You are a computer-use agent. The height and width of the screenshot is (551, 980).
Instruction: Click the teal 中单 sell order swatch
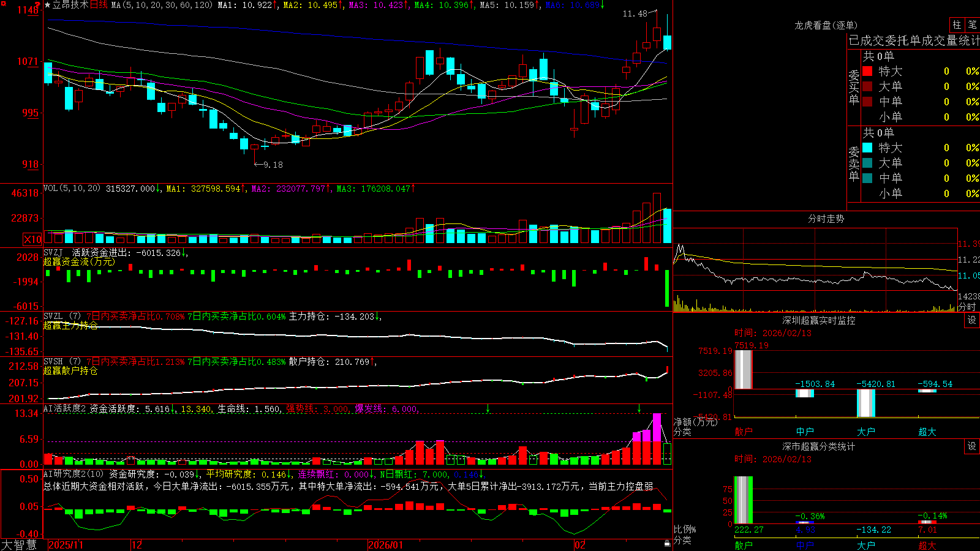pos(867,178)
